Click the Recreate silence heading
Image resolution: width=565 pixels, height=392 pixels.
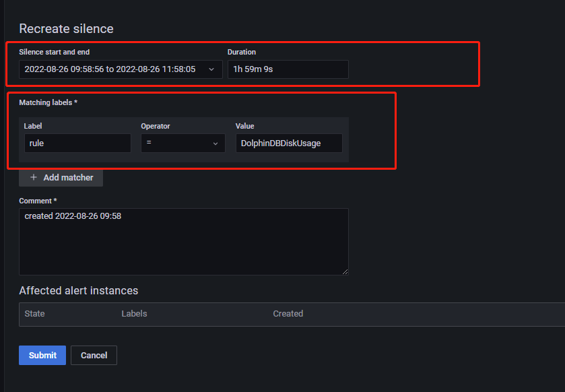point(66,29)
